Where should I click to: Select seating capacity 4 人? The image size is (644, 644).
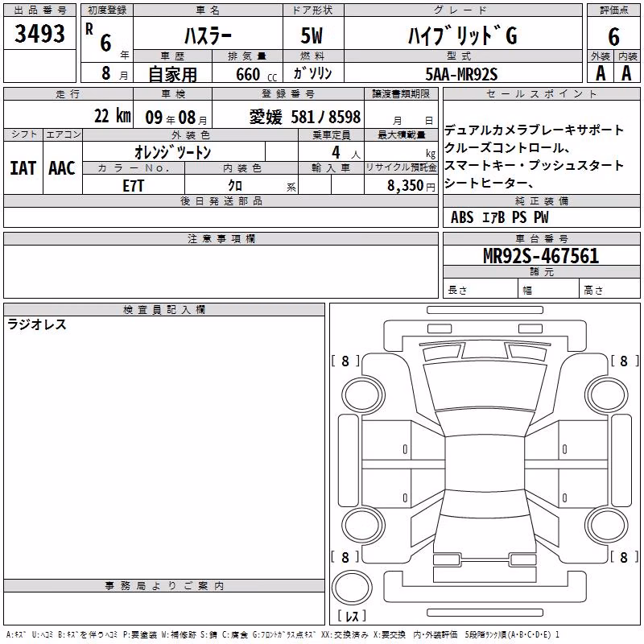(346, 153)
